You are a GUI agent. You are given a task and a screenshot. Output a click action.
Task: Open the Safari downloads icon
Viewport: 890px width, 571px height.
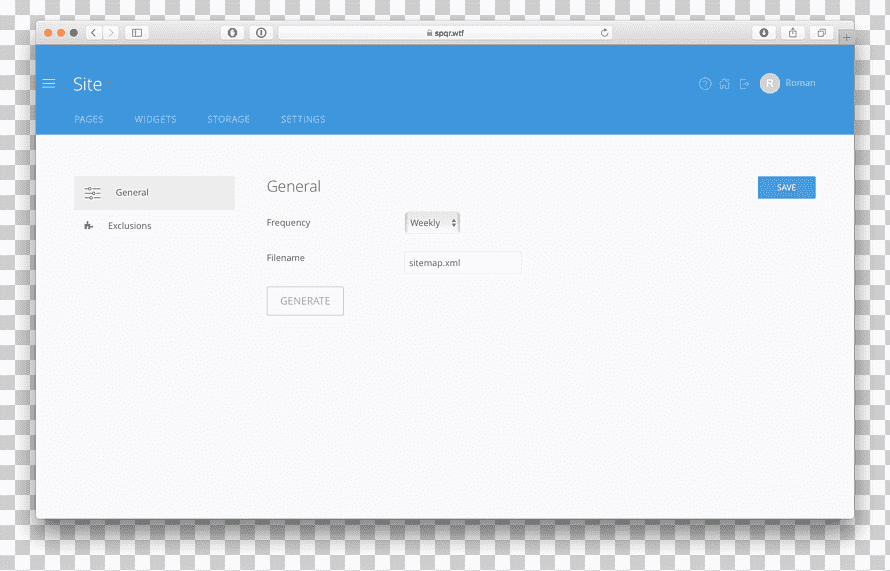(764, 33)
